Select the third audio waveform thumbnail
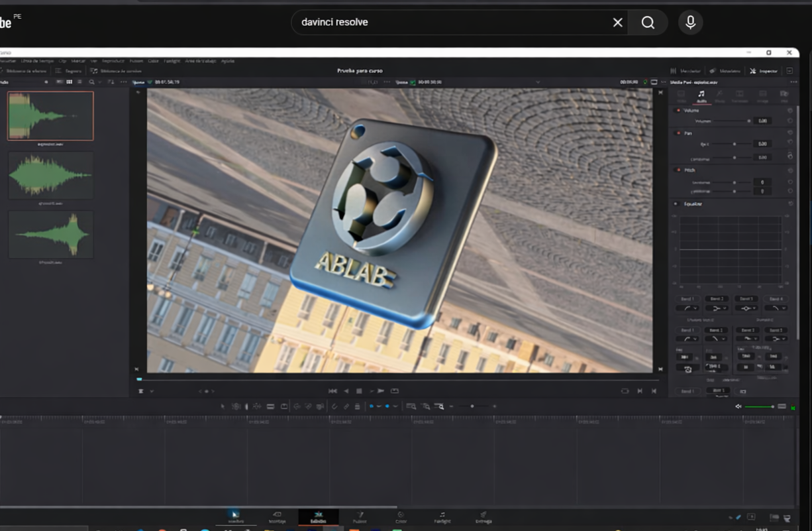This screenshot has height=531, width=812. tap(50, 235)
